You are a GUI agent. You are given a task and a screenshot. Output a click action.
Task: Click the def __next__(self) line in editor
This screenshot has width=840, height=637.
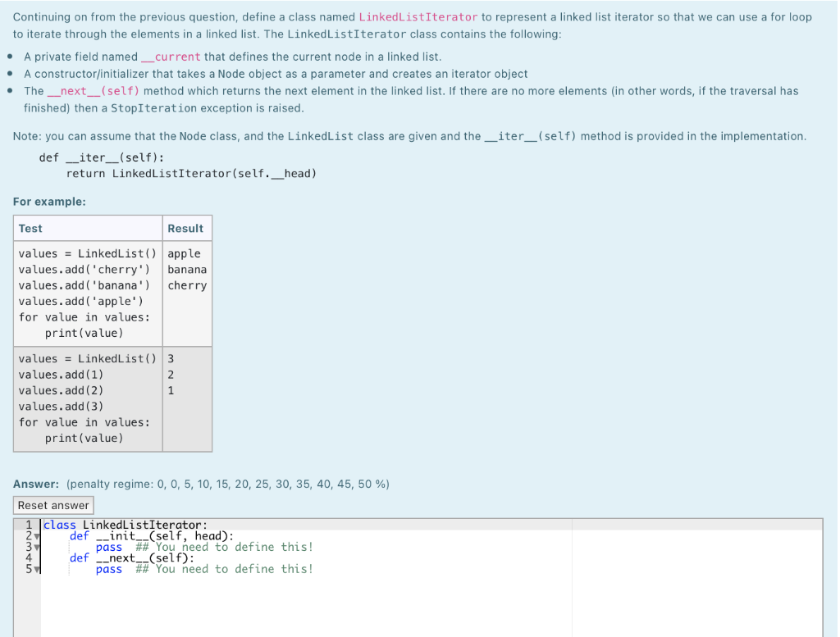(131, 557)
